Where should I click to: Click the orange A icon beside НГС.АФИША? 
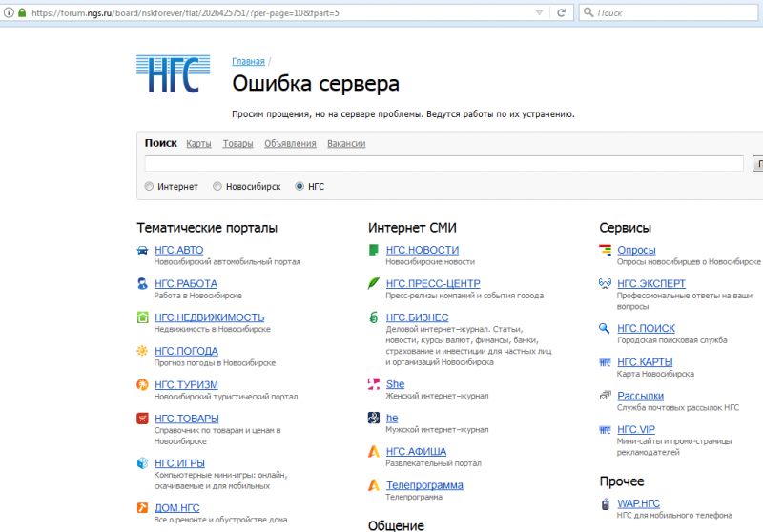click(x=373, y=451)
